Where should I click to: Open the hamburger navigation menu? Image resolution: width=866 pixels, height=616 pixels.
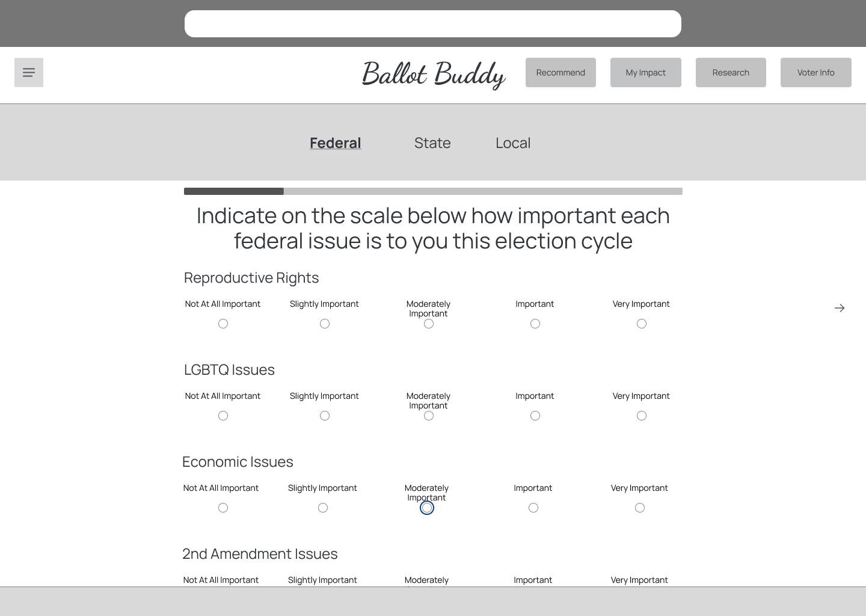point(28,72)
